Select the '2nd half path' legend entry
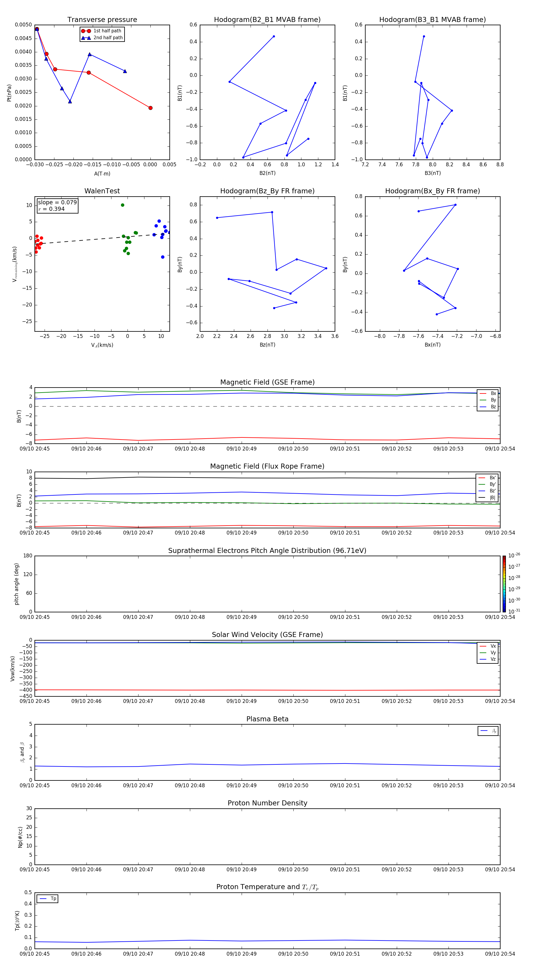The image size is (535, 980). [102, 38]
